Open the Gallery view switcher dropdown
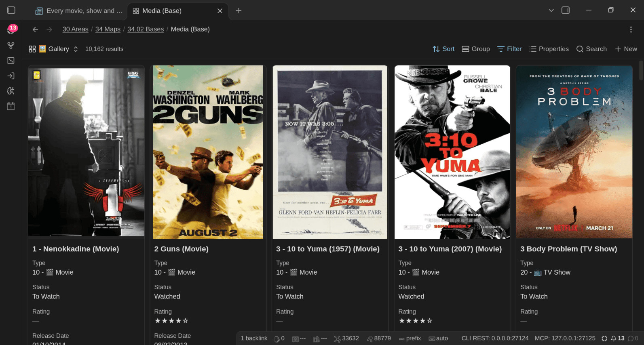 [x=53, y=49]
